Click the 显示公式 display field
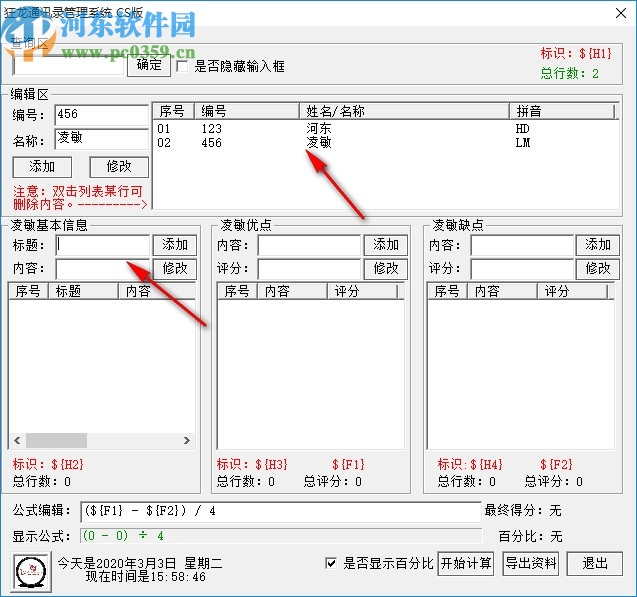The image size is (637, 597). (281, 536)
